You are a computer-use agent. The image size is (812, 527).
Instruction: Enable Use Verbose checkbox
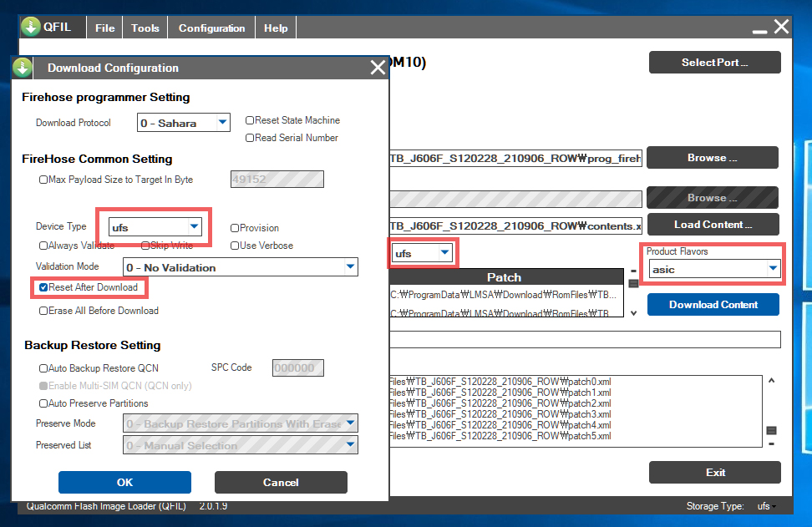pyautogui.click(x=235, y=246)
